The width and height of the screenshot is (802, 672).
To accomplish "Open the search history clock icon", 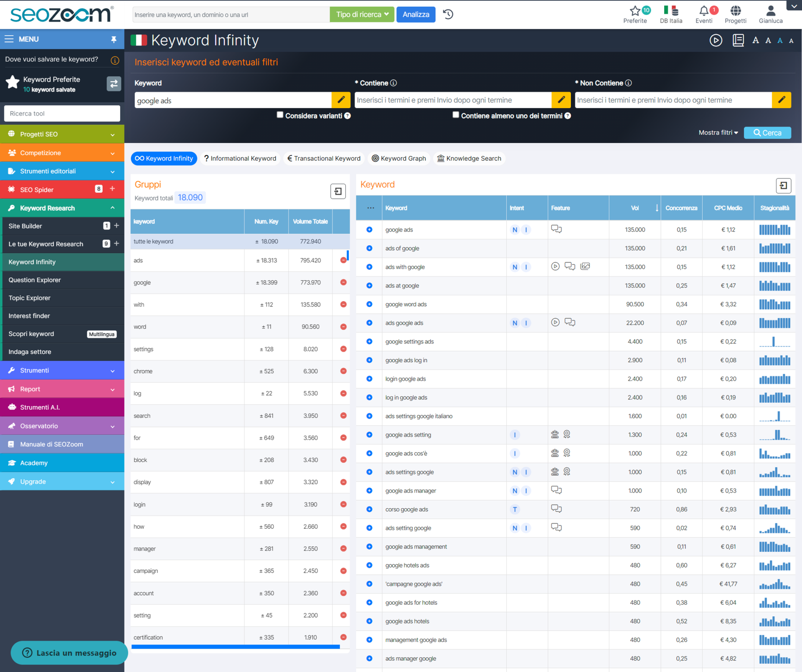I will 448,14.
